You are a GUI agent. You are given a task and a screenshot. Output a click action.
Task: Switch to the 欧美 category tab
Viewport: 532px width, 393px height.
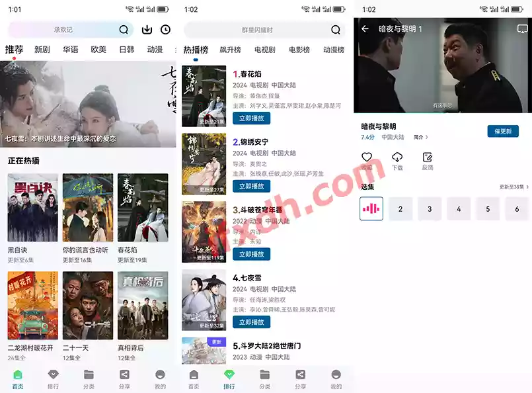(98, 50)
